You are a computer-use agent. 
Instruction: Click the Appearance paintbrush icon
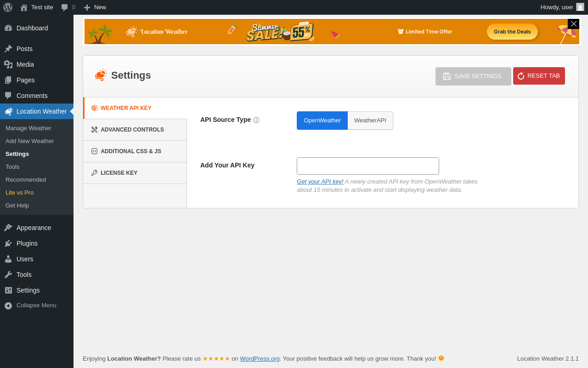click(x=8, y=228)
